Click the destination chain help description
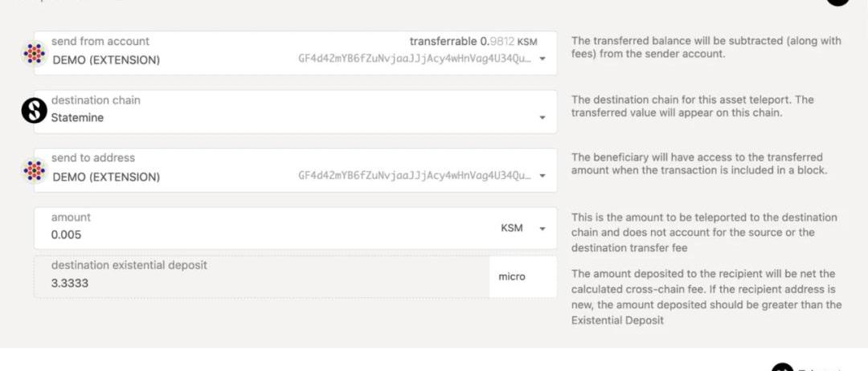The width and height of the screenshot is (868, 371). pyautogui.click(x=692, y=106)
